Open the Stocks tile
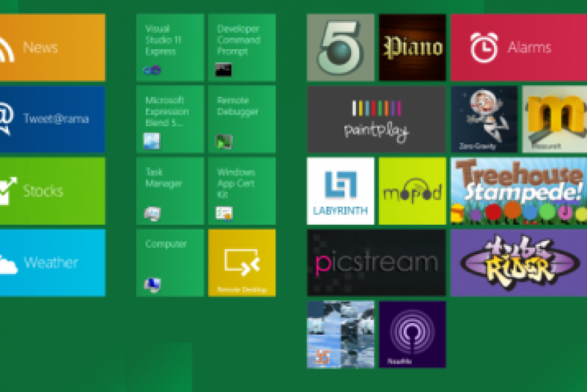The width and height of the screenshot is (587, 392). click(x=53, y=191)
